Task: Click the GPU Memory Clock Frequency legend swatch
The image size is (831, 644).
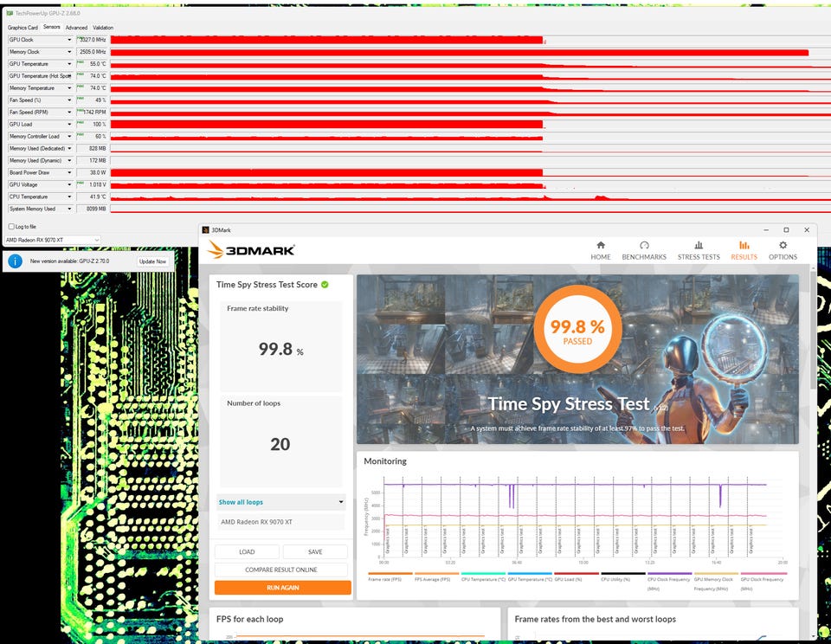Action: (x=717, y=574)
